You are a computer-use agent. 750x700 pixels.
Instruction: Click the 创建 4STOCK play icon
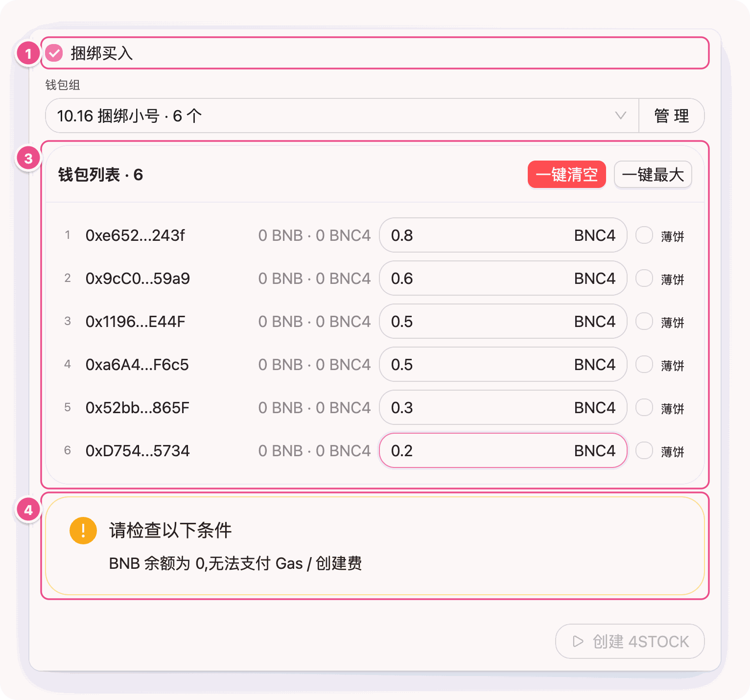(578, 641)
